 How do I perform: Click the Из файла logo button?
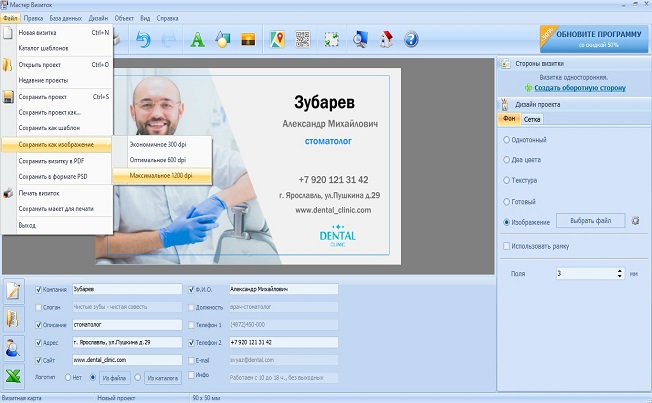tap(114, 378)
